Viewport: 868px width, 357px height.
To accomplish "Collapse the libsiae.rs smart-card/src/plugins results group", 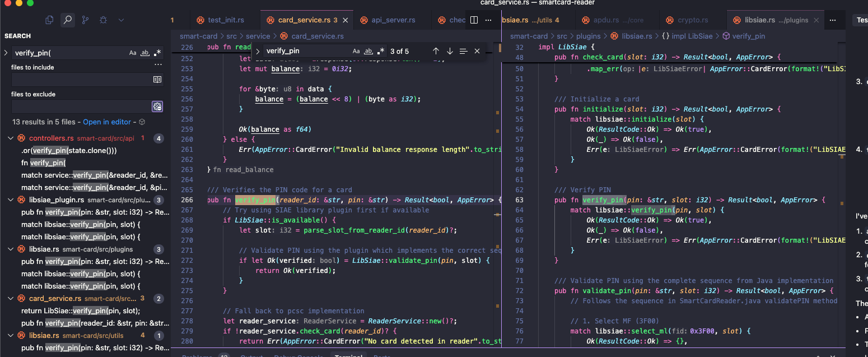I will (11, 249).
